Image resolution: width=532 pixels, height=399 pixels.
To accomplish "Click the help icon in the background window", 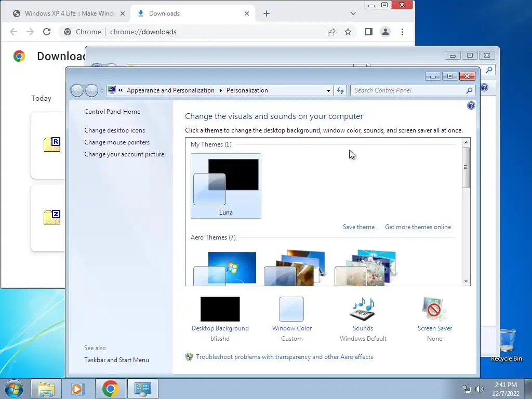I will point(484,87).
